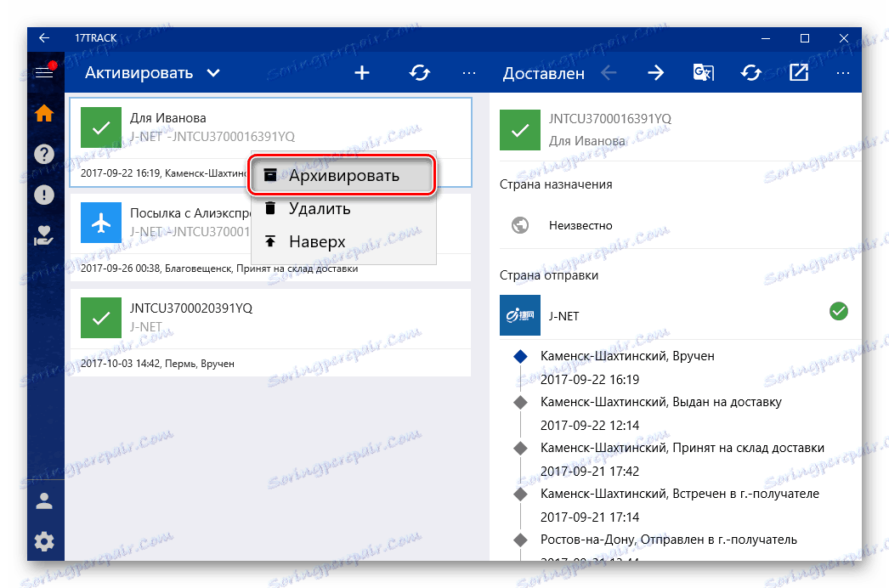
Task: Go to previous parcel arrow
Action: click(x=609, y=72)
